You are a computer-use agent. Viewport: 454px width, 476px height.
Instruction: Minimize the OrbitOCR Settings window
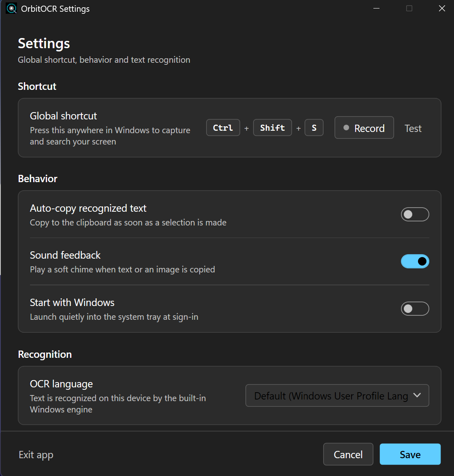(x=377, y=8)
